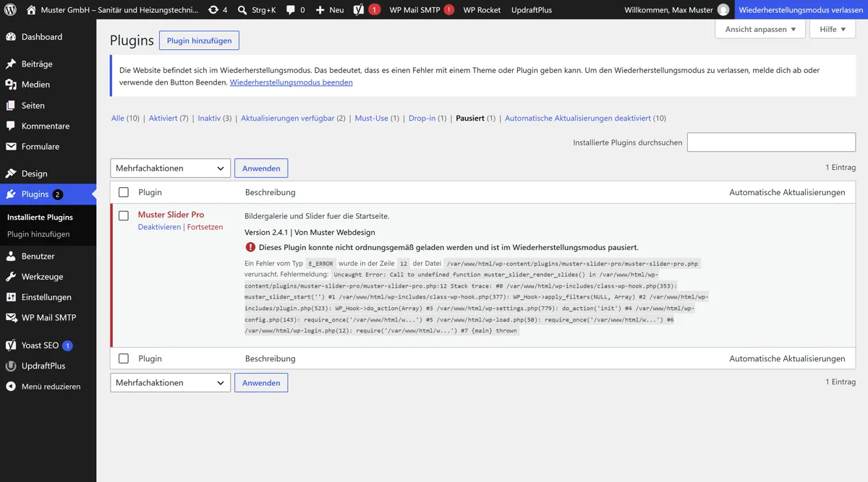The height and width of the screenshot is (482, 868).
Task: Click the Muster Slider Pro plugin name
Action: click(171, 215)
